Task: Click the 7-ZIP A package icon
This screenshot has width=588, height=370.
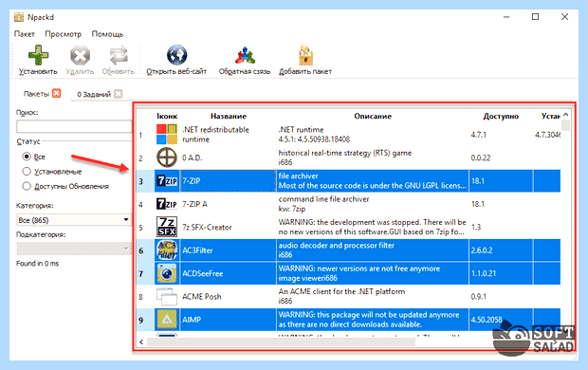Action: (x=167, y=204)
